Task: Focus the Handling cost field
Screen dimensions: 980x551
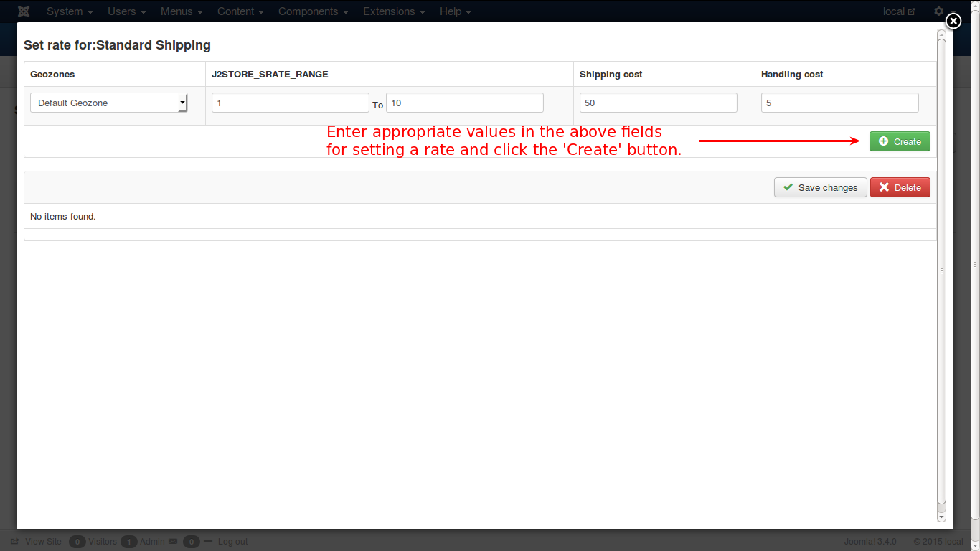Action: pos(839,103)
